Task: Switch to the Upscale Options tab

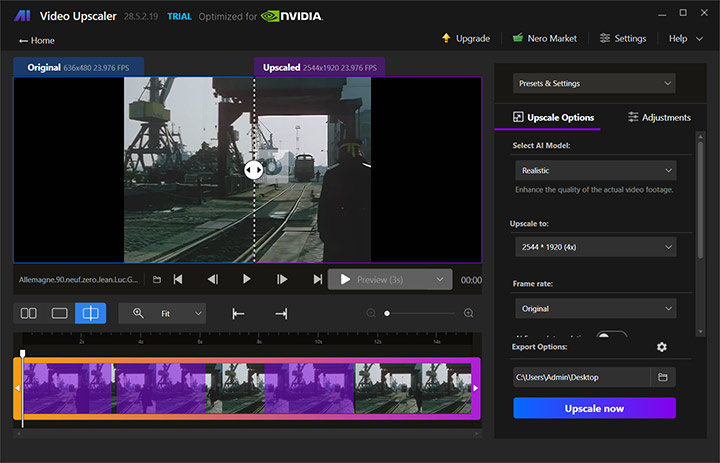Action: [x=553, y=118]
